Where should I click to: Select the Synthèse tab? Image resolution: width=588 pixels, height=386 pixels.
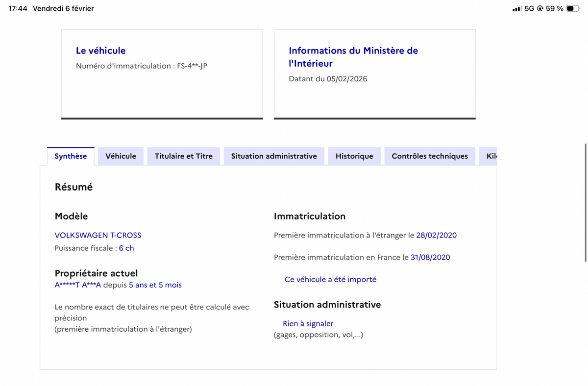click(71, 156)
